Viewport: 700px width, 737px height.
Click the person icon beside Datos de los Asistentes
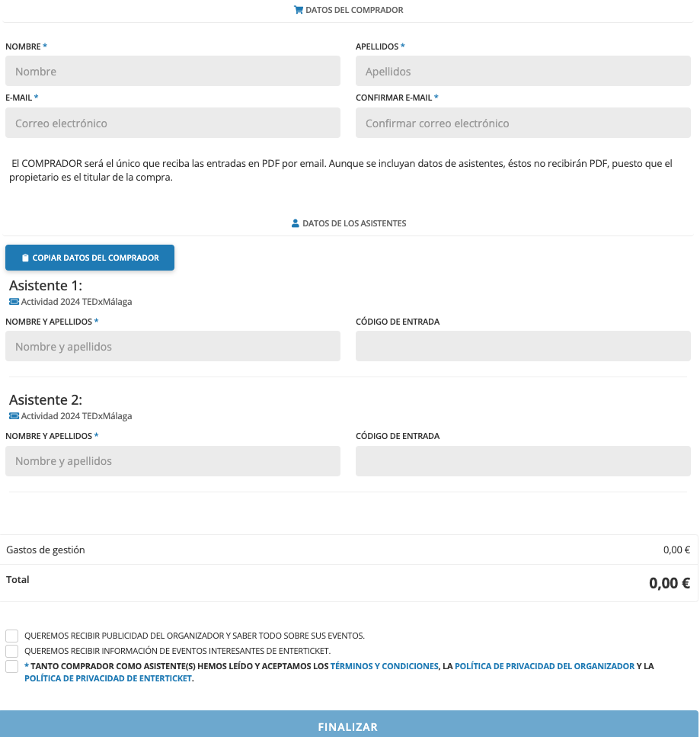coord(296,224)
